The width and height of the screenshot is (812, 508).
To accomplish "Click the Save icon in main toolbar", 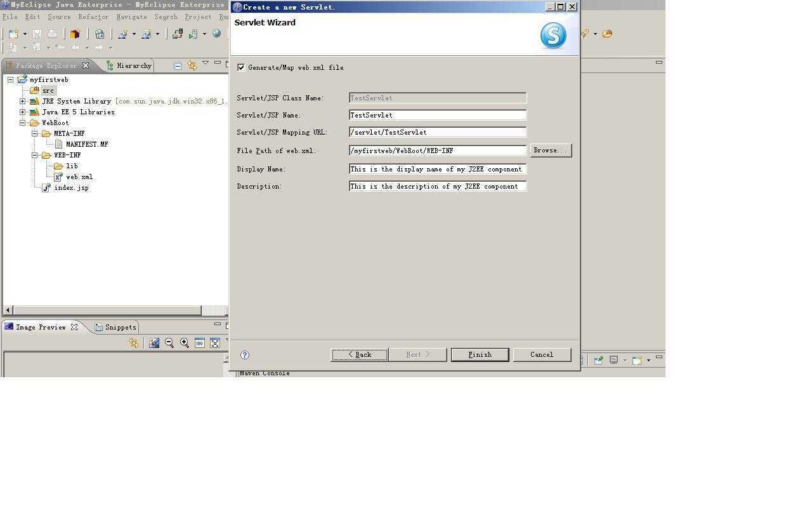I will pos(37,34).
